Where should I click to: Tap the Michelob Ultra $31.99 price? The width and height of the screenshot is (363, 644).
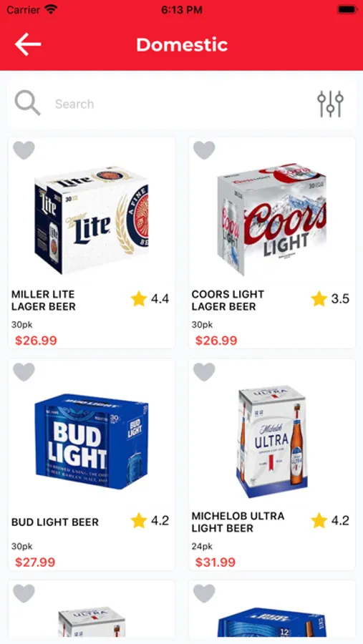tap(216, 562)
